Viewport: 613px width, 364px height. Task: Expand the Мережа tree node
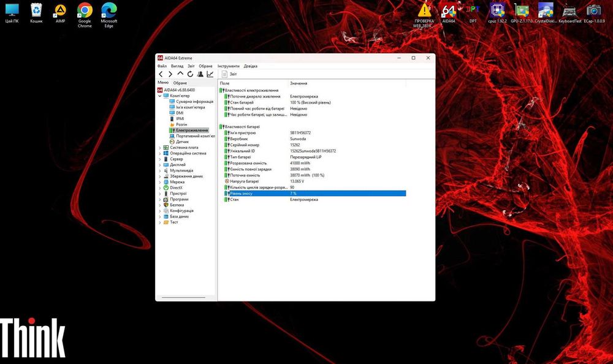coord(159,182)
